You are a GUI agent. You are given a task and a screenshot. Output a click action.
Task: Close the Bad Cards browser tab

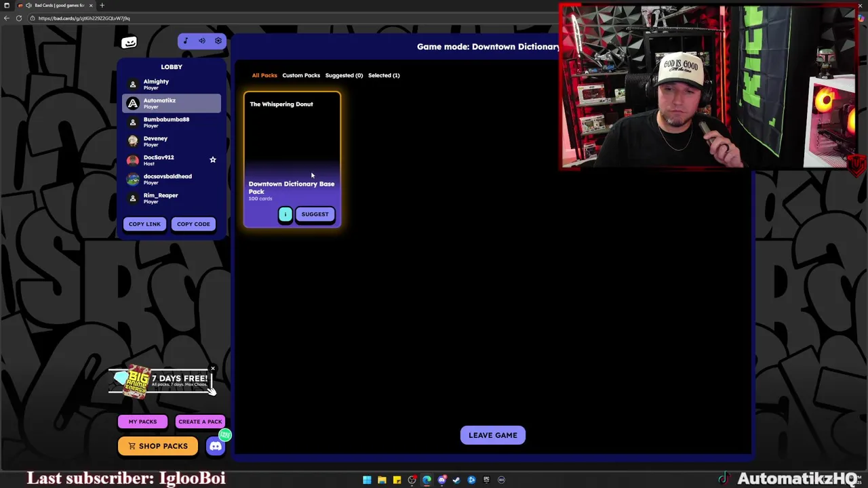(x=91, y=5)
